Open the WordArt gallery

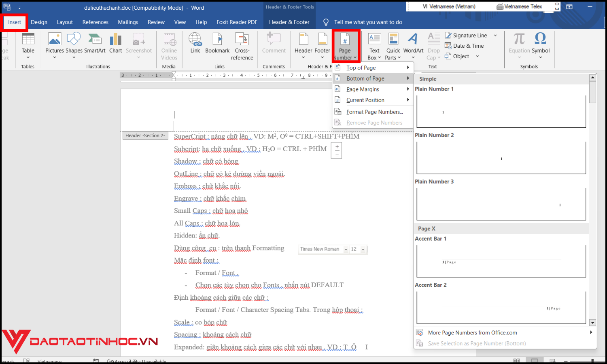point(413,46)
